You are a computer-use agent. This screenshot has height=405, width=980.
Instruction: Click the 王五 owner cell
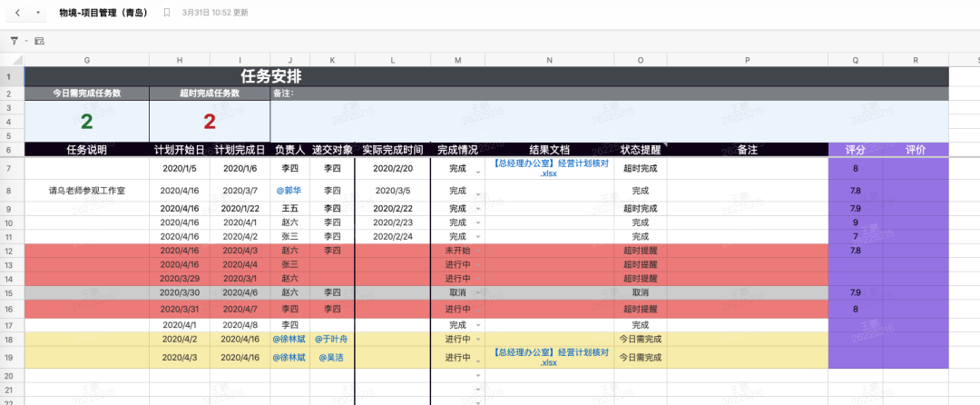point(289,208)
